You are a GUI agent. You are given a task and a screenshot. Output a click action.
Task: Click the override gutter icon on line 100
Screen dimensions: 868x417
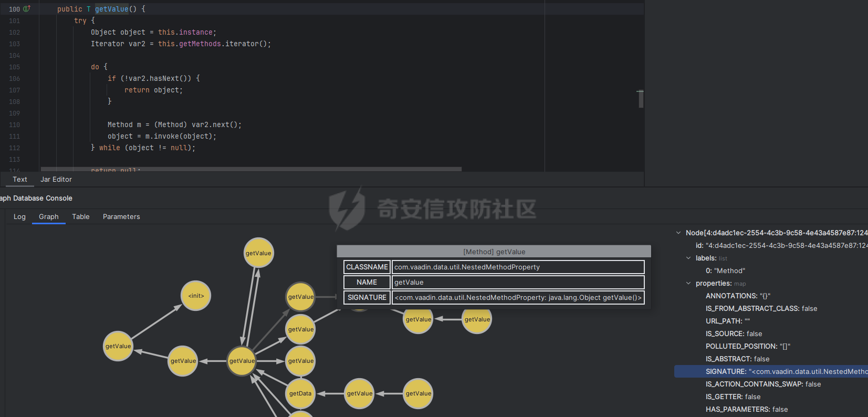[27, 9]
